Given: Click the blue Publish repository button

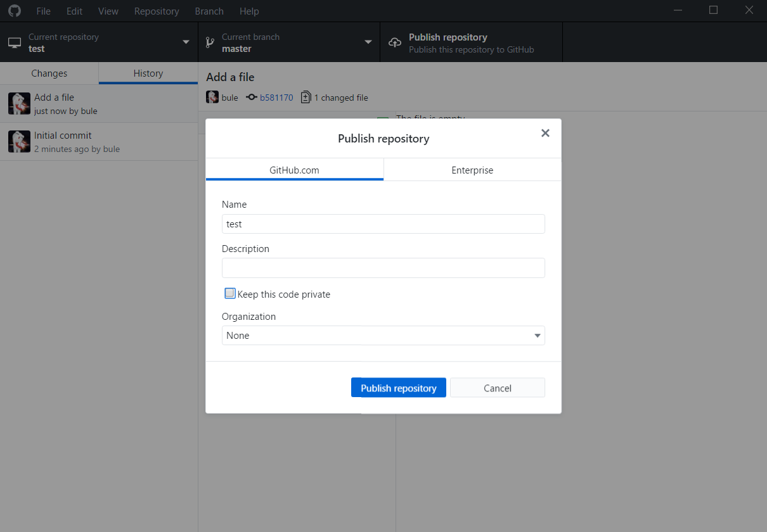Looking at the screenshot, I should [x=399, y=388].
